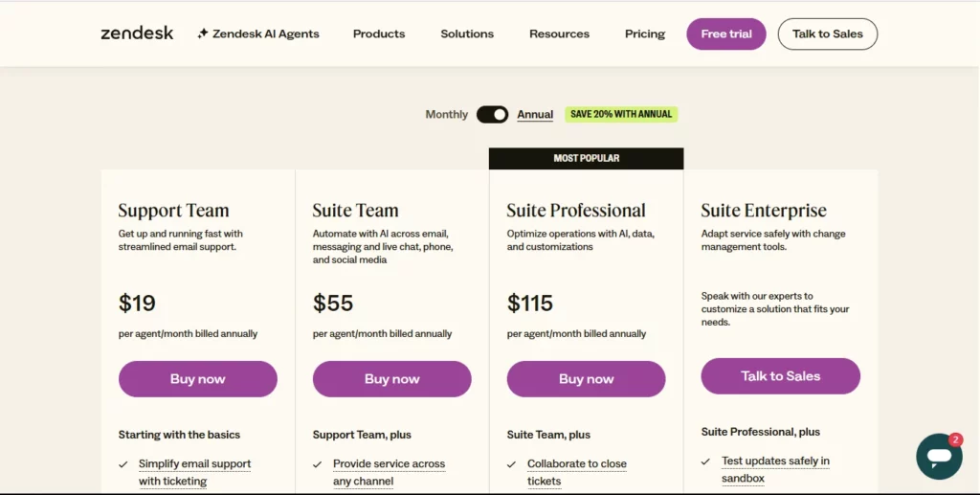
Task: Expand the Resources menu
Action: coord(559,34)
